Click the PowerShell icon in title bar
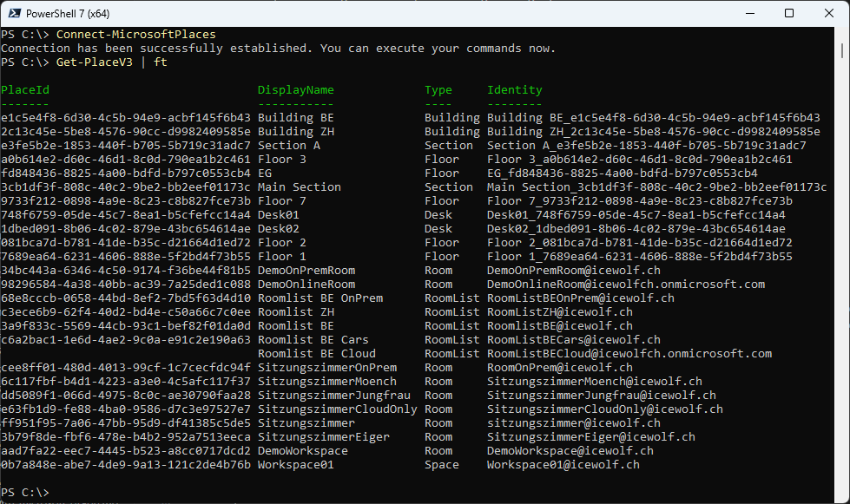The height and width of the screenshot is (504, 850). tap(12, 13)
